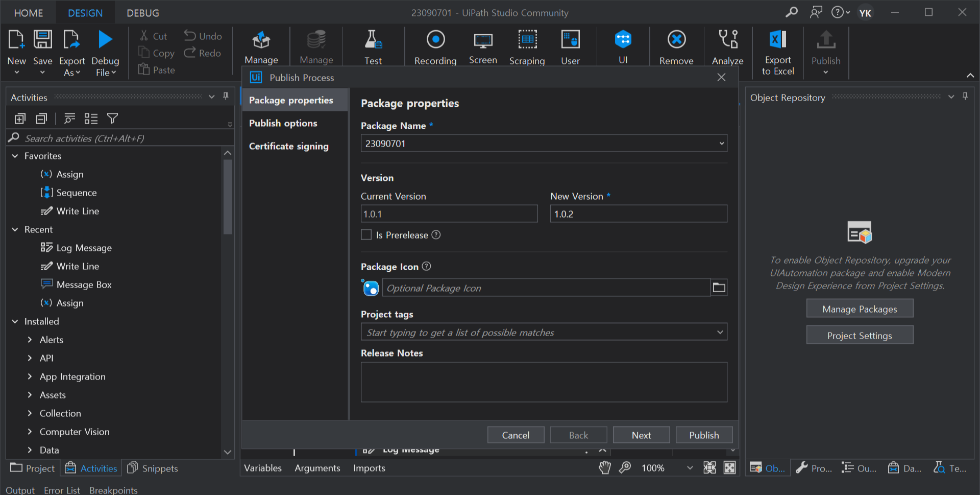Expand the Computer Vision category
Screen dimensions: 980x495
(30, 432)
